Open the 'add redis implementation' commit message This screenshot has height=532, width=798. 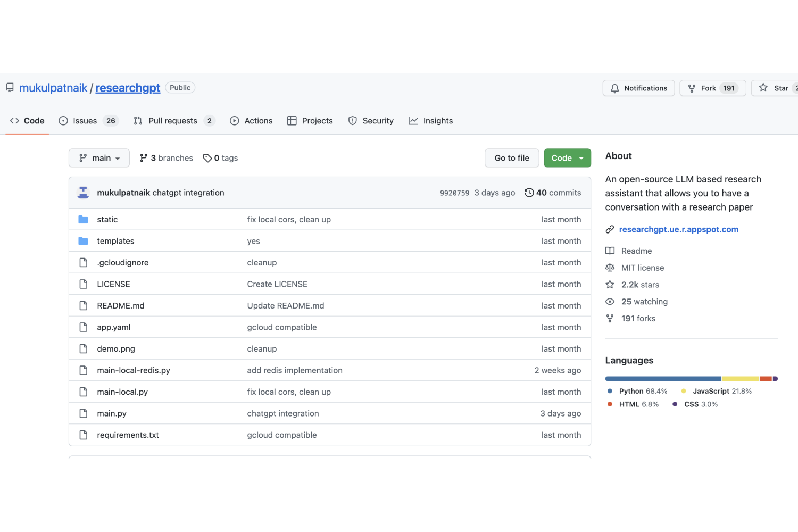click(x=295, y=370)
